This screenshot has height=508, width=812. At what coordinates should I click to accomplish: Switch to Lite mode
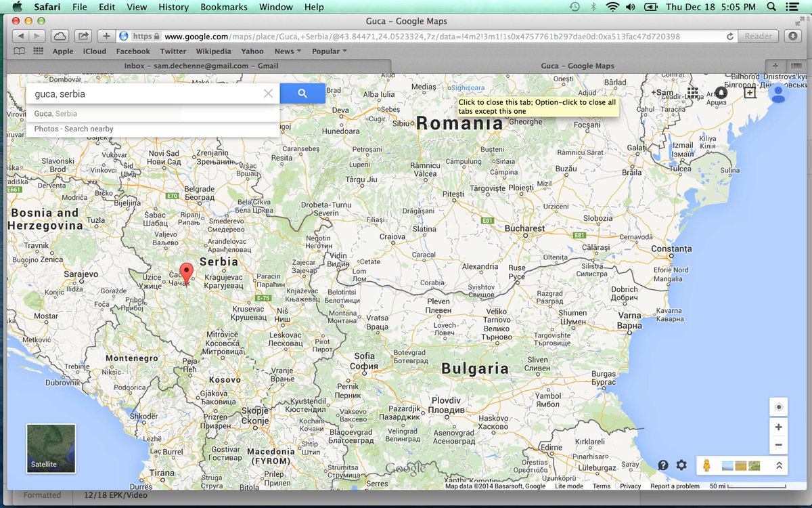pos(569,486)
